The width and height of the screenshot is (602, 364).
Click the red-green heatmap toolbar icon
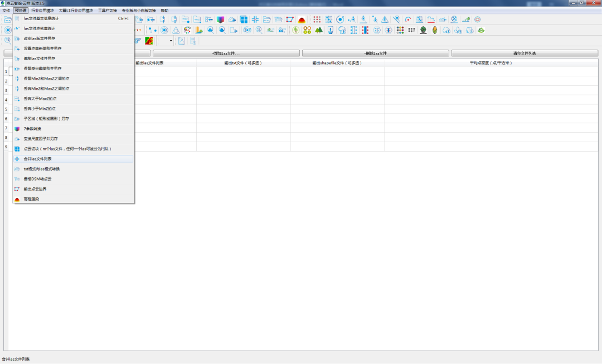point(149,41)
